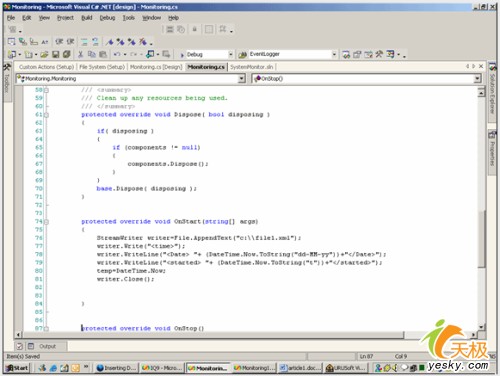Open the Debug configuration dropdown
Screen dimensions: 500x376
(x=231, y=54)
